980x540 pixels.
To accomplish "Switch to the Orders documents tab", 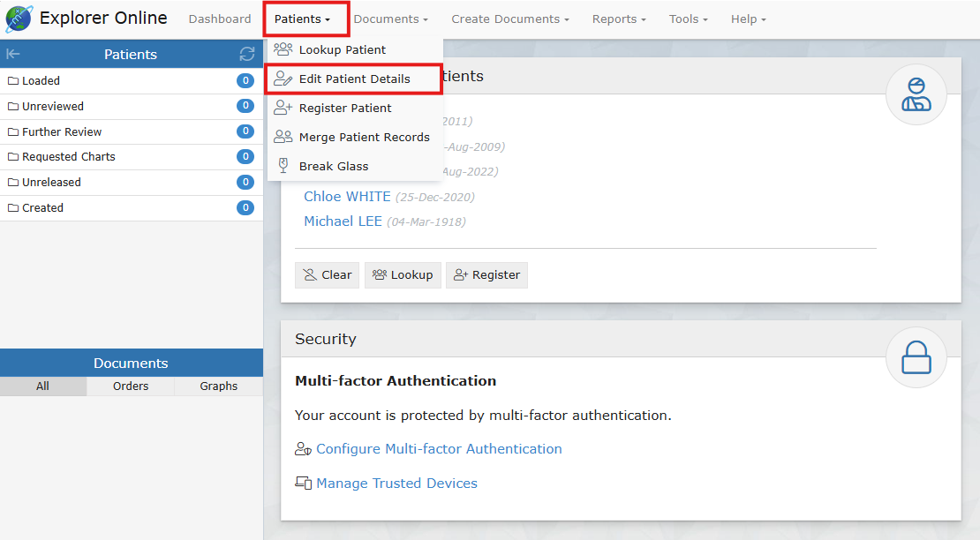I will tap(131, 386).
